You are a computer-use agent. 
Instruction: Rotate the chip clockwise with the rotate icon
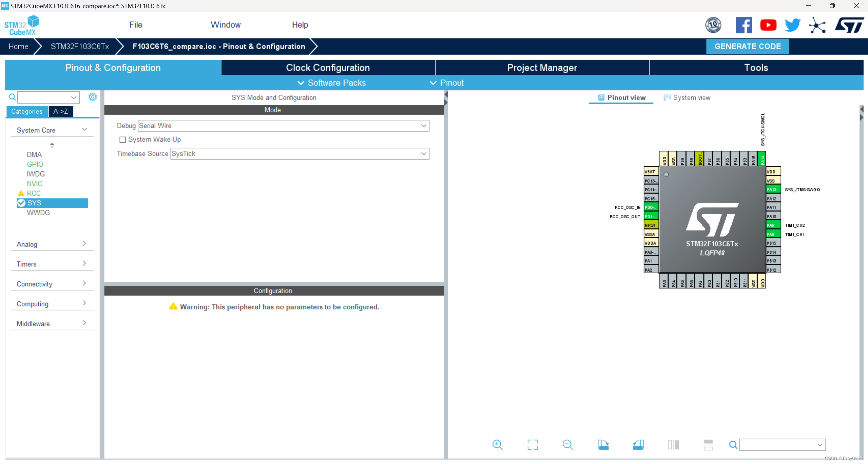point(603,445)
